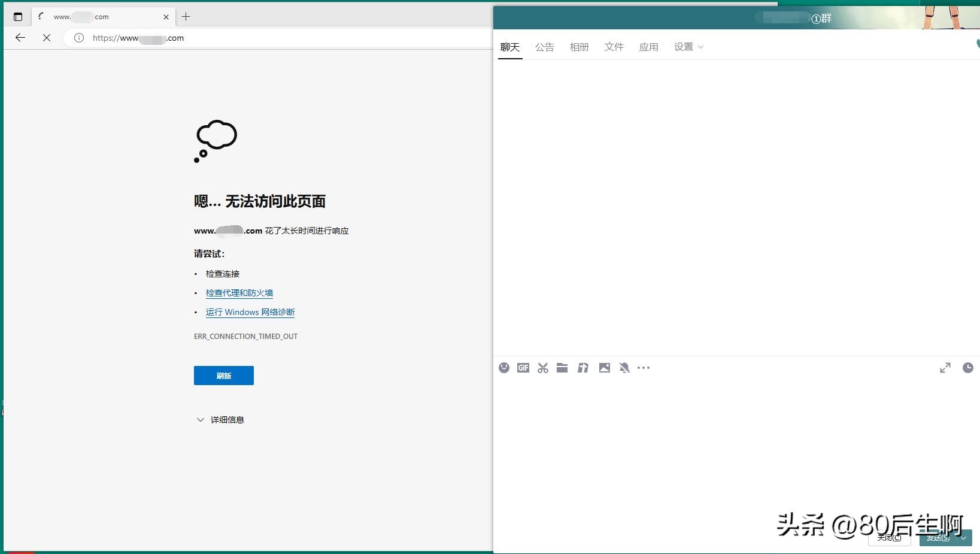Screen dimensions: 980x554
Task: Expand chat input with double-arrow icon
Action: click(945, 368)
